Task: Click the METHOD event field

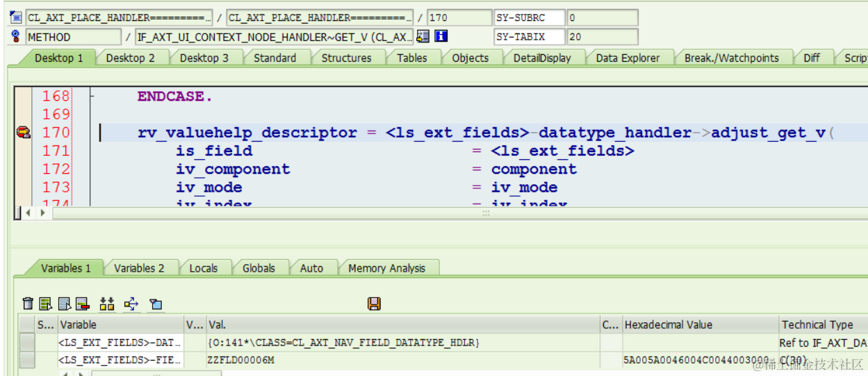Action: tap(74, 36)
